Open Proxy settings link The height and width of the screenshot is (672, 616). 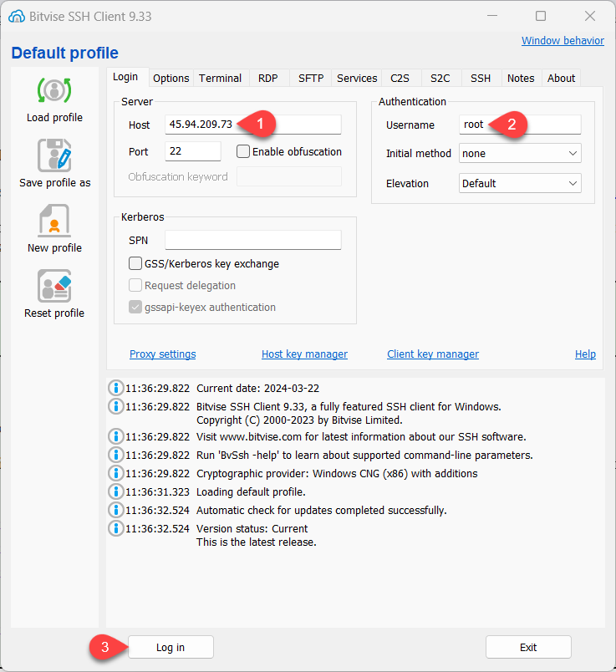point(162,354)
